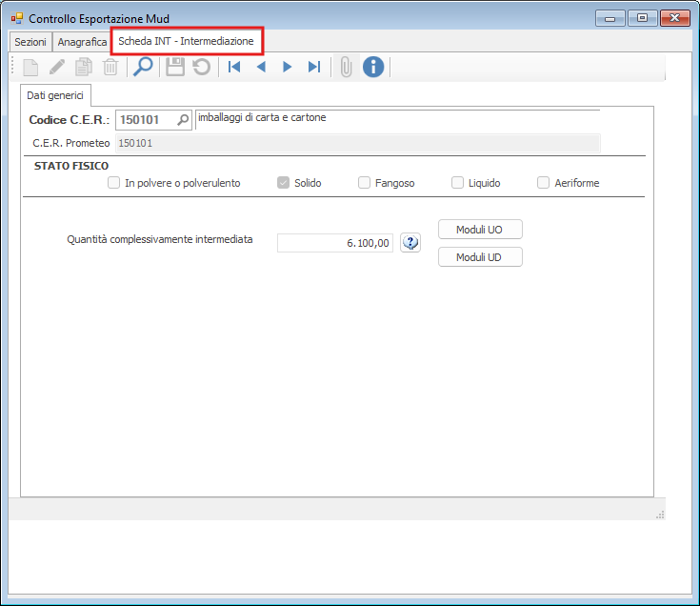Switch to the Sezioni tab
The width and height of the screenshot is (700, 606).
(x=30, y=43)
